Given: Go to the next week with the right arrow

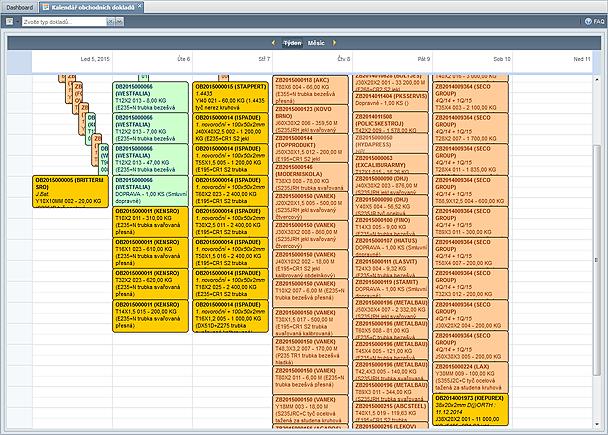Looking at the screenshot, I should coord(334,43).
